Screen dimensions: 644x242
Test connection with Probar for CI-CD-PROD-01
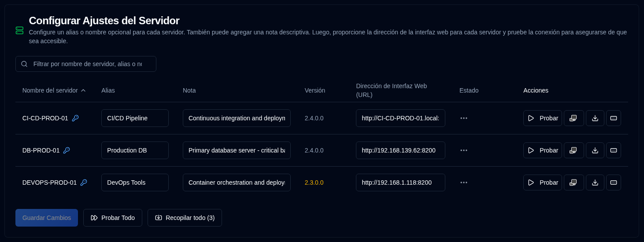point(543,118)
